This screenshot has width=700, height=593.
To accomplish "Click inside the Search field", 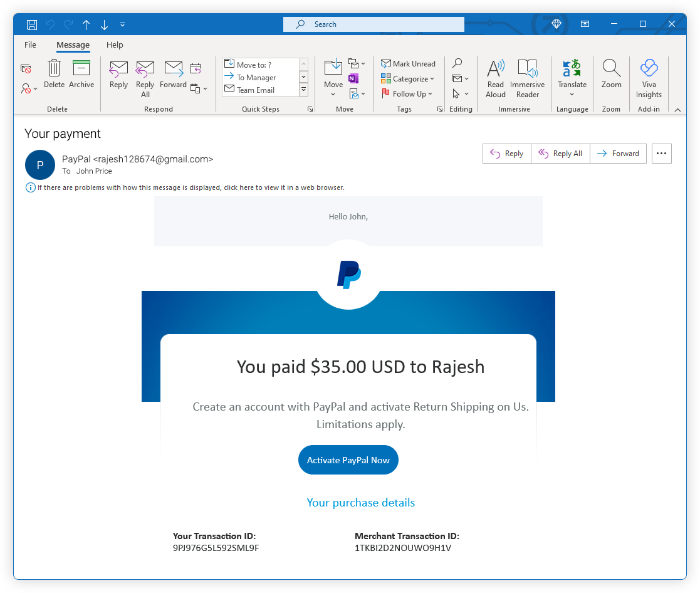I will pyautogui.click(x=374, y=24).
